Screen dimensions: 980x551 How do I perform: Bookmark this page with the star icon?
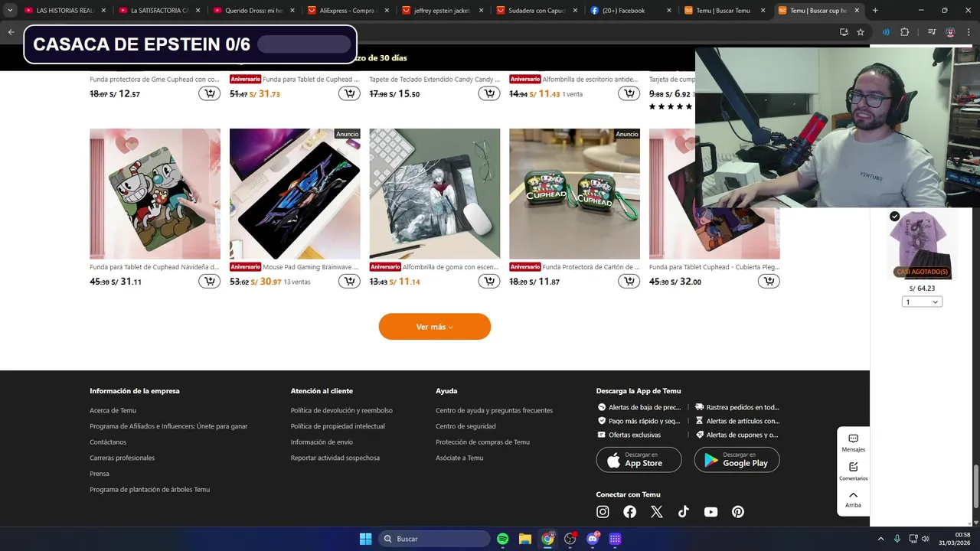[x=861, y=32]
